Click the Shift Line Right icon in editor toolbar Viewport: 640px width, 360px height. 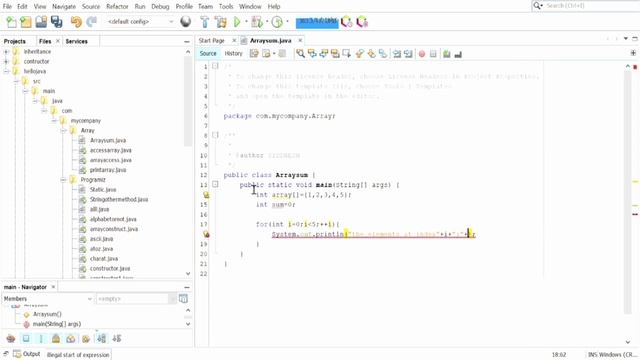(408, 54)
